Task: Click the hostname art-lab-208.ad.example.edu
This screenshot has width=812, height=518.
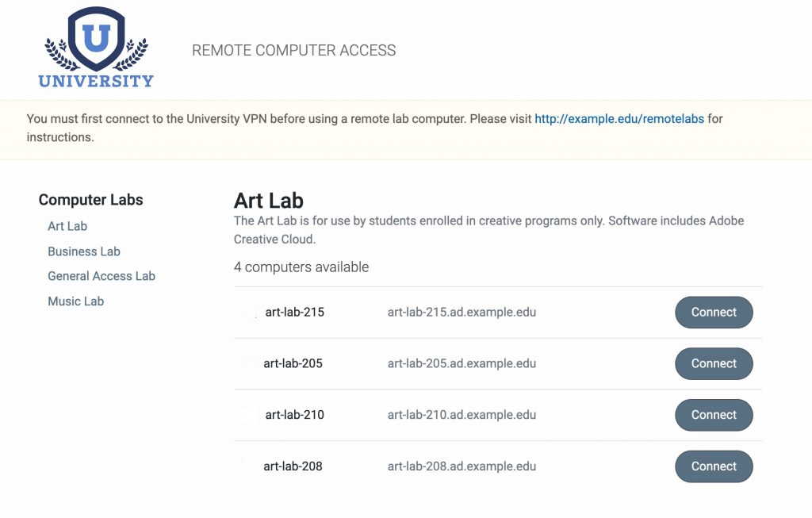Action: coord(461,466)
